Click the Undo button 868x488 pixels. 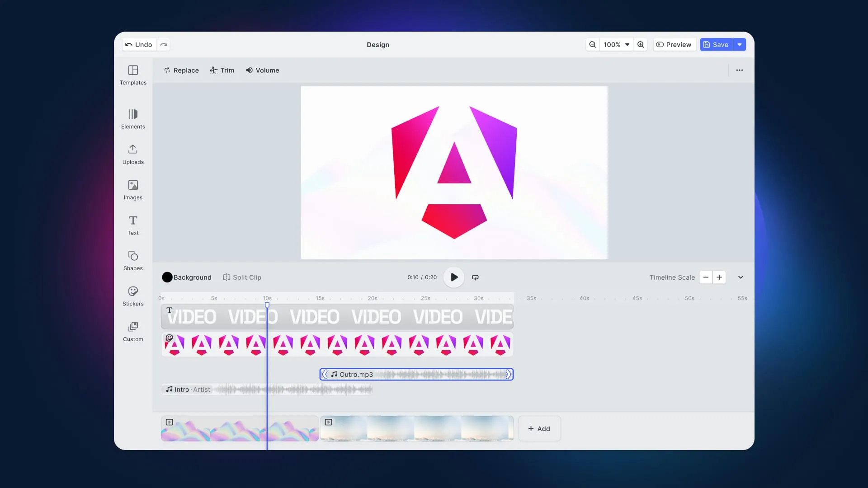(x=139, y=44)
